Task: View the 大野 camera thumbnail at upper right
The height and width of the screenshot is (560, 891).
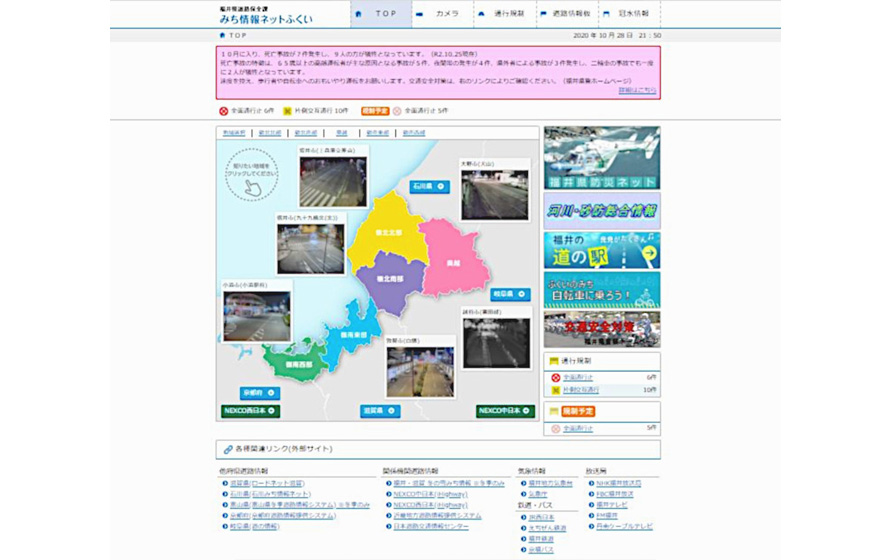Action: (x=495, y=194)
